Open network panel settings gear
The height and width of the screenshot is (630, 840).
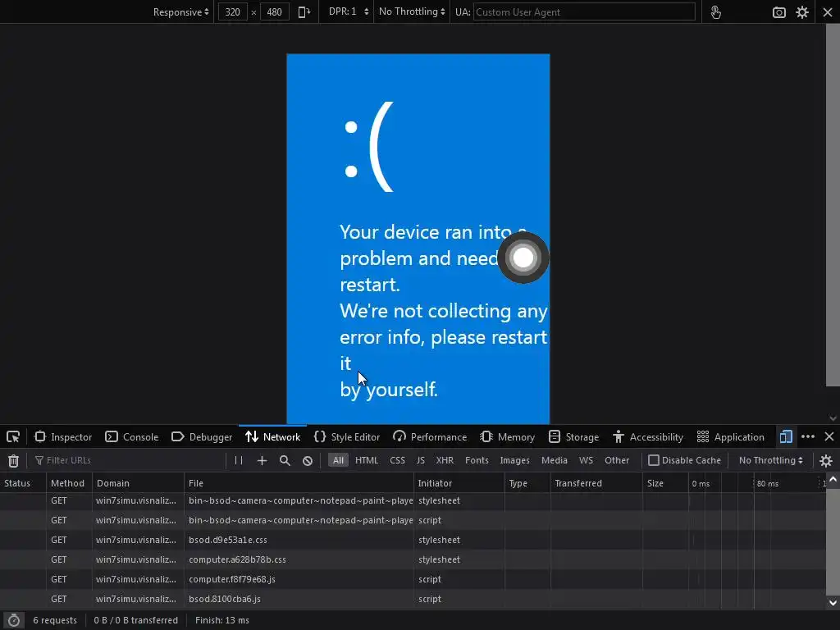click(826, 461)
